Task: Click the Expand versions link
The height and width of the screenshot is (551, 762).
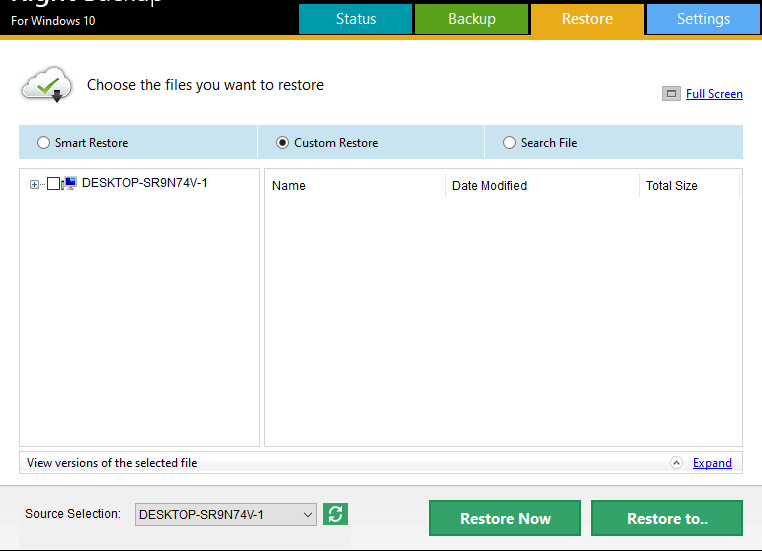Action: [712, 463]
